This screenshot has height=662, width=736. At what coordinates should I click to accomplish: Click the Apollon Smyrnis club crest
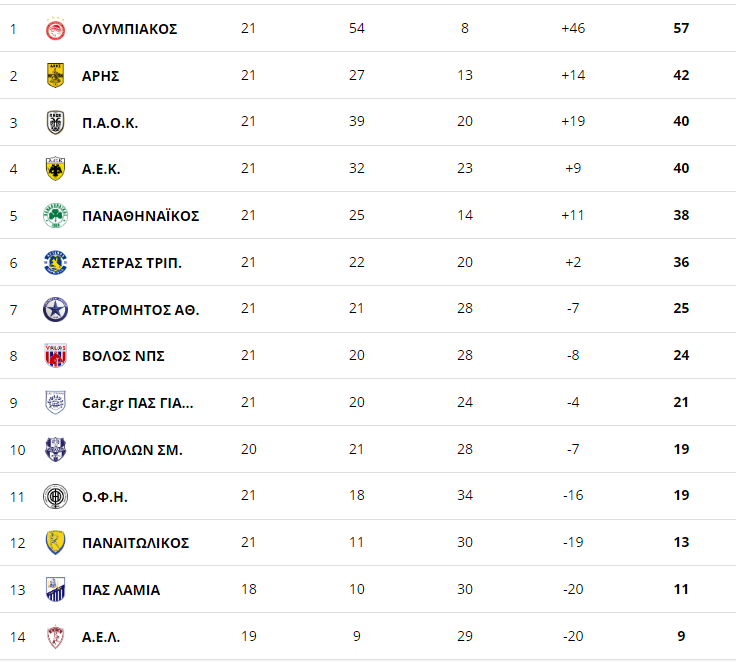click(55, 449)
